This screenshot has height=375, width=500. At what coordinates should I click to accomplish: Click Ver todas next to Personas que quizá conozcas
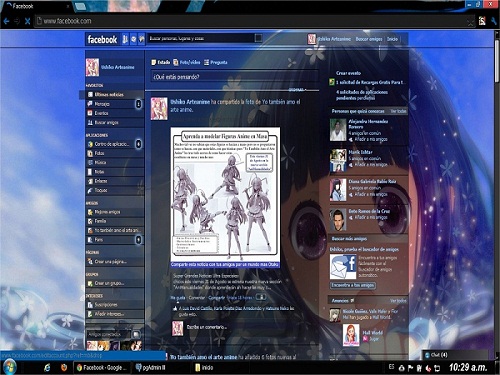pos(398,111)
